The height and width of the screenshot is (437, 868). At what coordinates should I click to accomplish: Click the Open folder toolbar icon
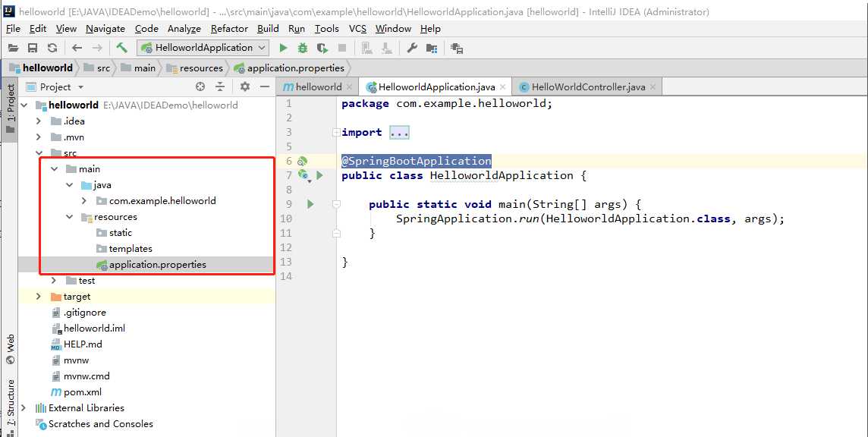click(x=14, y=49)
